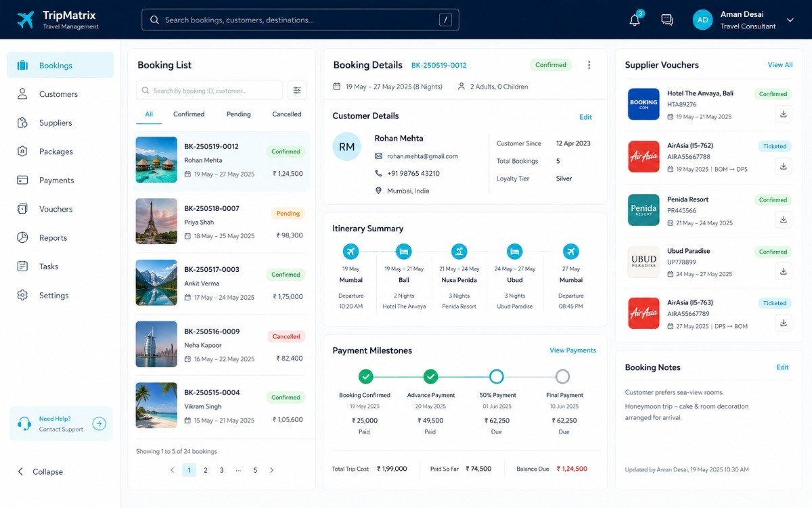Viewport: 812px width, 508px height.
Task: Collapse the sidebar
Action: point(41,471)
